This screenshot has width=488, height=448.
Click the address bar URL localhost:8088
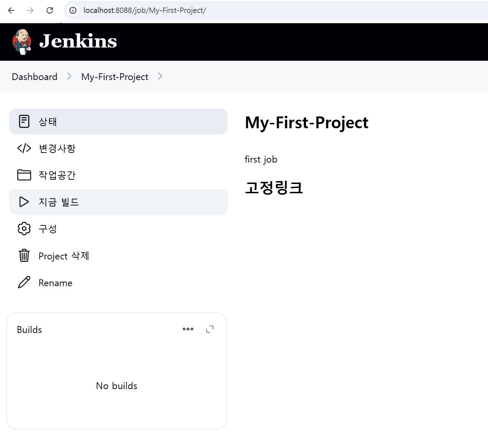(x=144, y=10)
